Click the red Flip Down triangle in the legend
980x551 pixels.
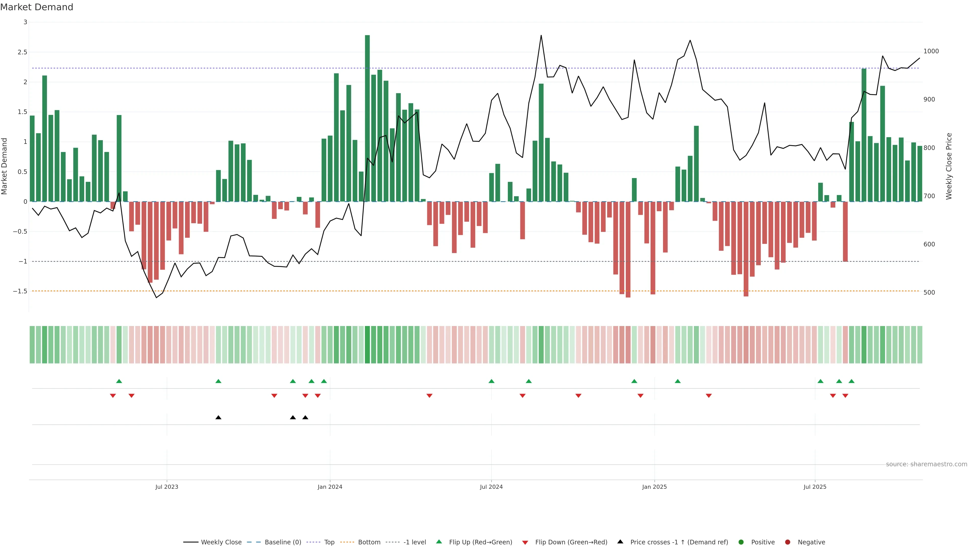click(x=525, y=542)
